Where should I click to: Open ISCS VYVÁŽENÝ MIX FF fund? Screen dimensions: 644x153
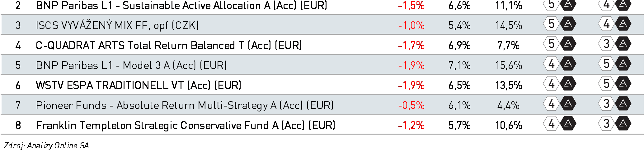(x=117, y=25)
